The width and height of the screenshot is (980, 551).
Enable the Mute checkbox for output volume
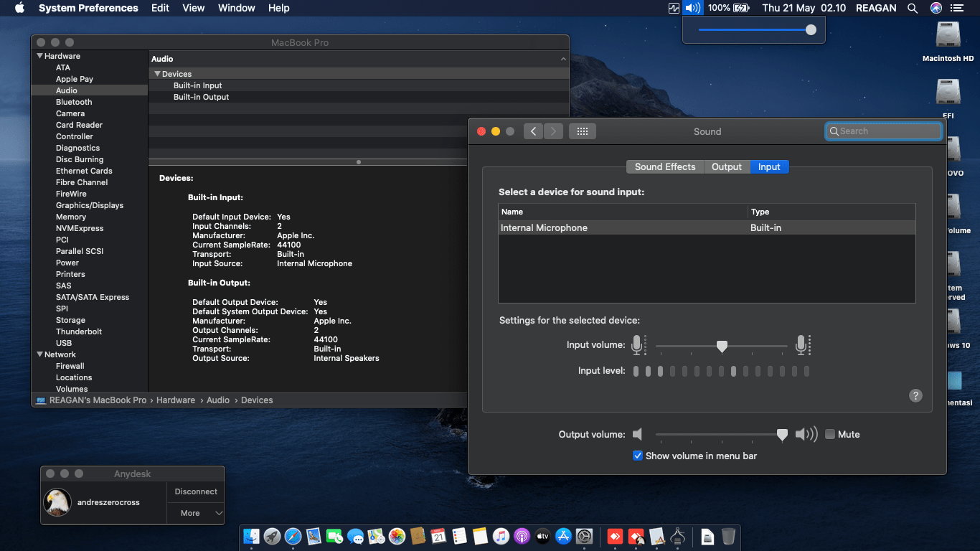830,434
